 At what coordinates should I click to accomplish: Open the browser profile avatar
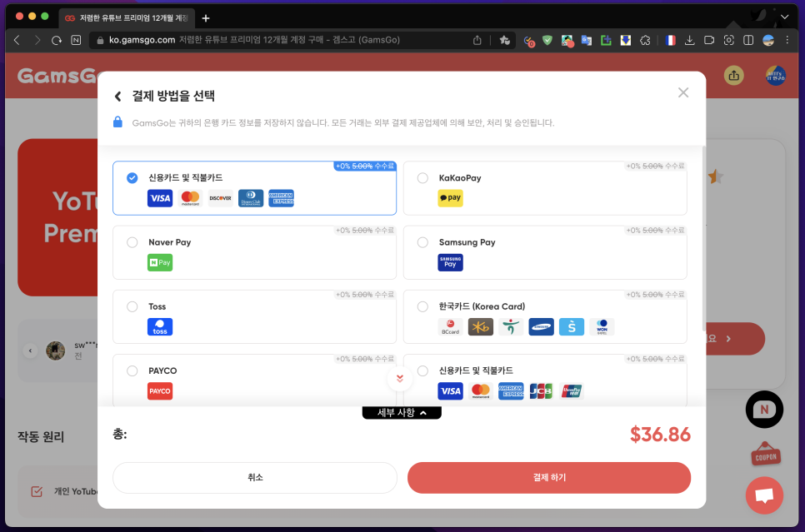click(x=768, y=40)
